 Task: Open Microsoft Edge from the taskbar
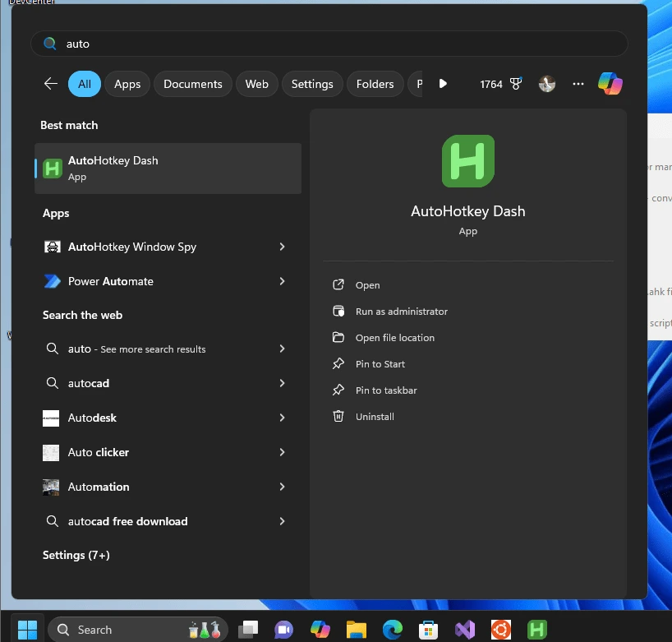(x=392, y=630)
